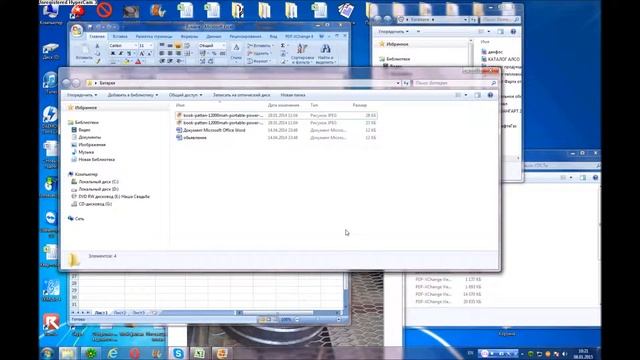Click Sort and Filter (Сортировка и фильтр) icon
Screen dimensions: 640x360
pos(302,49)
